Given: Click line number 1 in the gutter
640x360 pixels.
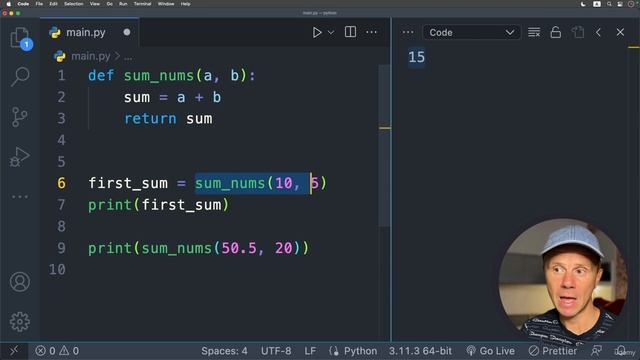Looking at the screenshot, I should 61,76.
